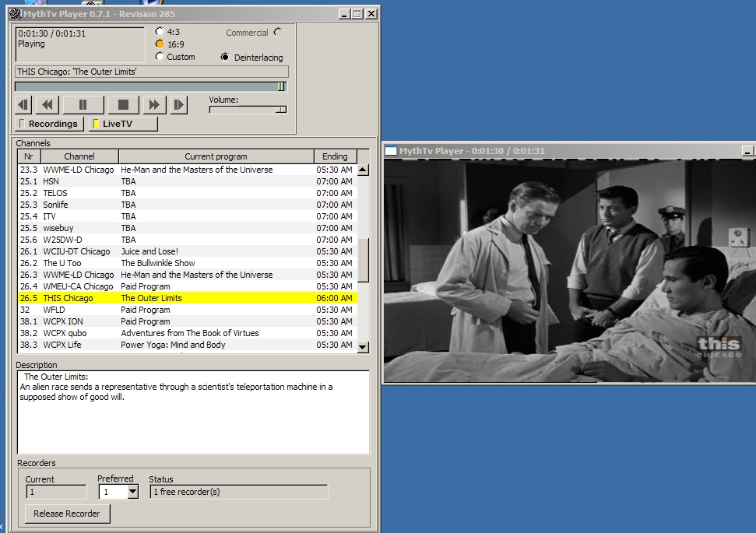756x533 pixels.
Task: Sort channels by the Nr column header
Action: (29, 156)
